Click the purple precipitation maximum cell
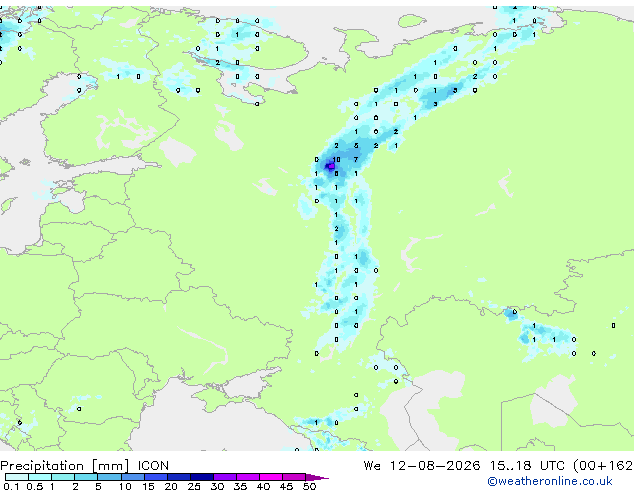The image size is (634, 490). pos(331,166)
